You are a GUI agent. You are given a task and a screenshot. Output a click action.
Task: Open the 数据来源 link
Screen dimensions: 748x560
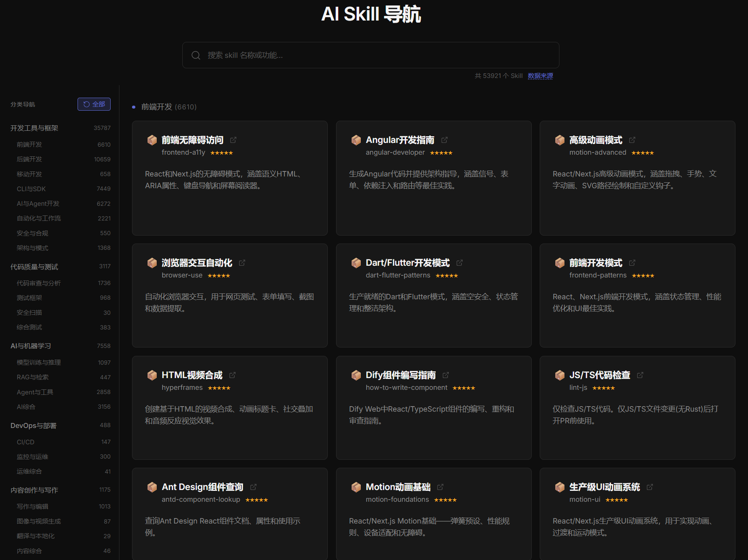click(x=541, y=76)
